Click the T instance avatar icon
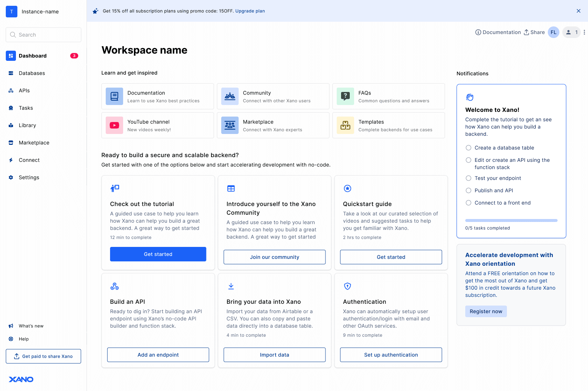Screen dimensions: 588x391 (x=12, y=12)
